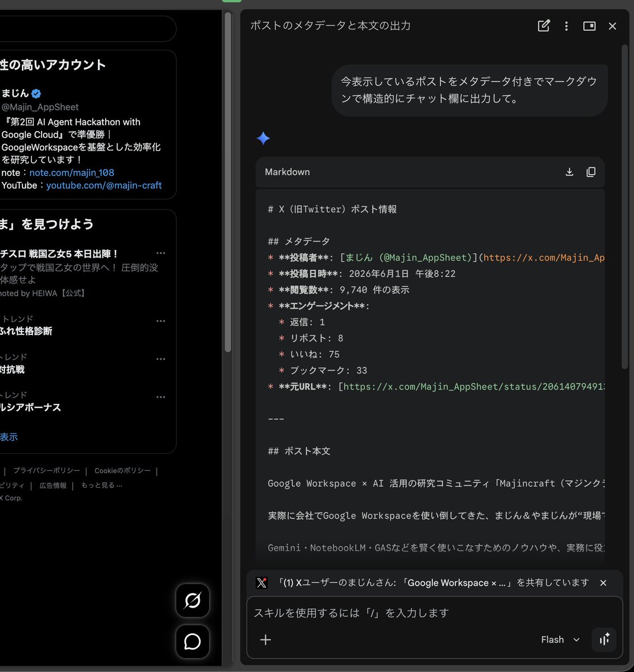Open more options for 性格診断 trend

pos(161,321)
